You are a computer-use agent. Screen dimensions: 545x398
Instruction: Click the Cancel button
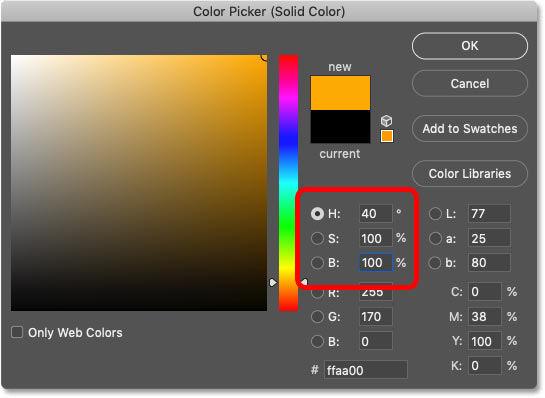[470, 84]
